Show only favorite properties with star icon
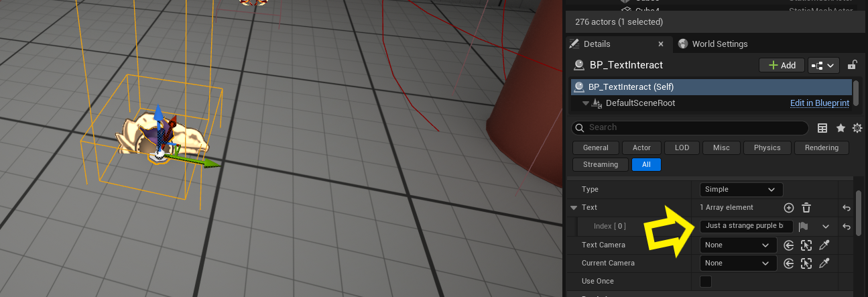This screenshot has height=297, width=868. point(840,128)
